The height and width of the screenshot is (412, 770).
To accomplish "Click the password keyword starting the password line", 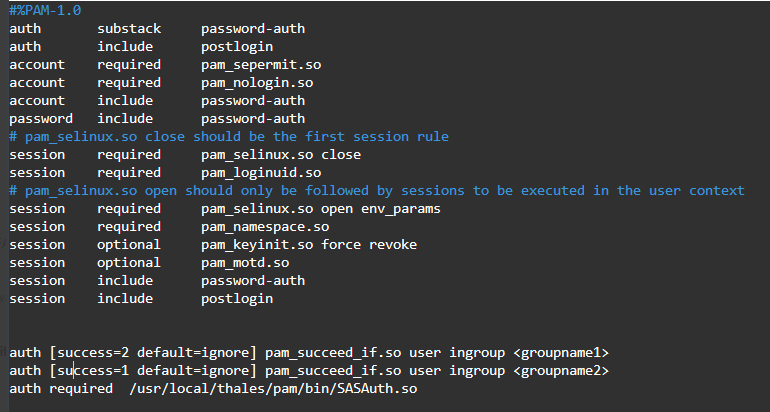I will (x=41, y=118).
